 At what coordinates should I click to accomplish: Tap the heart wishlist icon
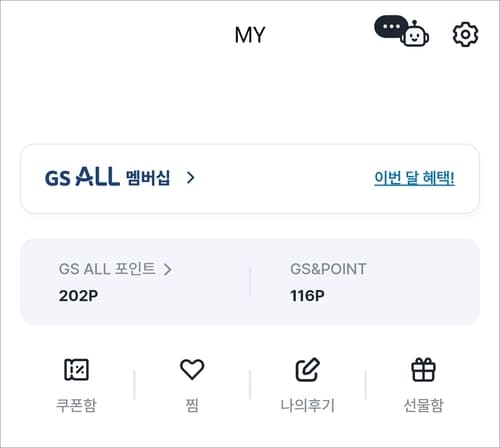point(192,369)
